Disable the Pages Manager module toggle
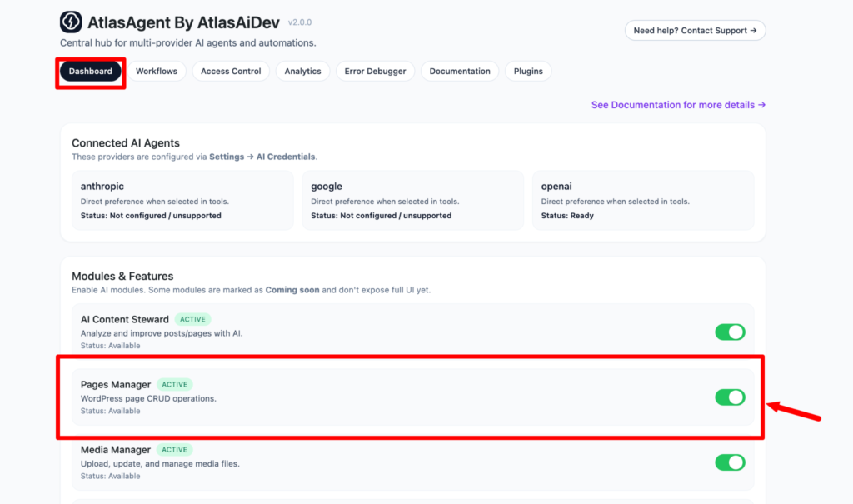 (x=730, y=397)
